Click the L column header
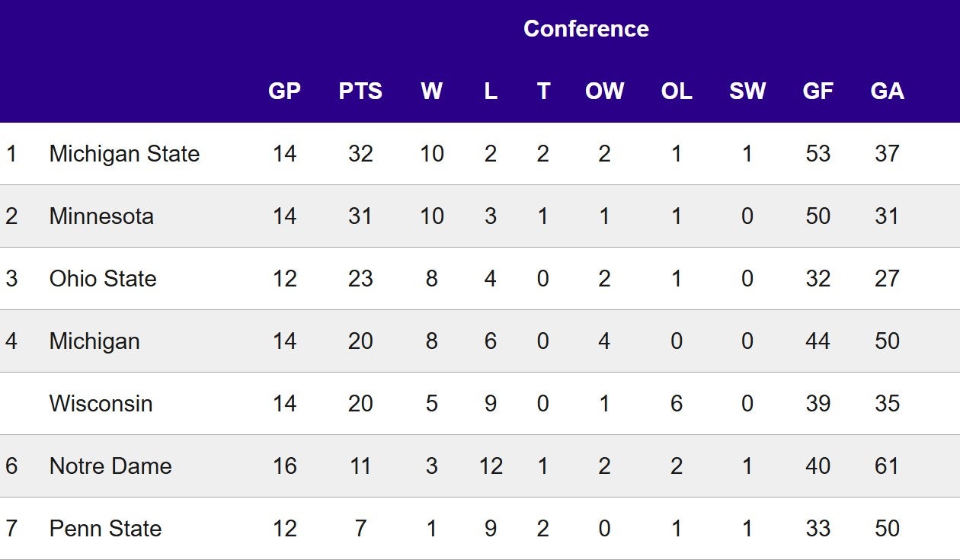The width and height of the screenshot is (960, 560). point(490,91)
